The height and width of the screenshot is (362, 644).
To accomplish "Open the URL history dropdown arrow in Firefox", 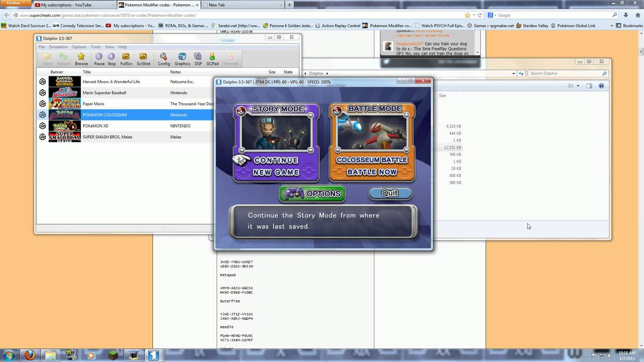I will (473, 15).
